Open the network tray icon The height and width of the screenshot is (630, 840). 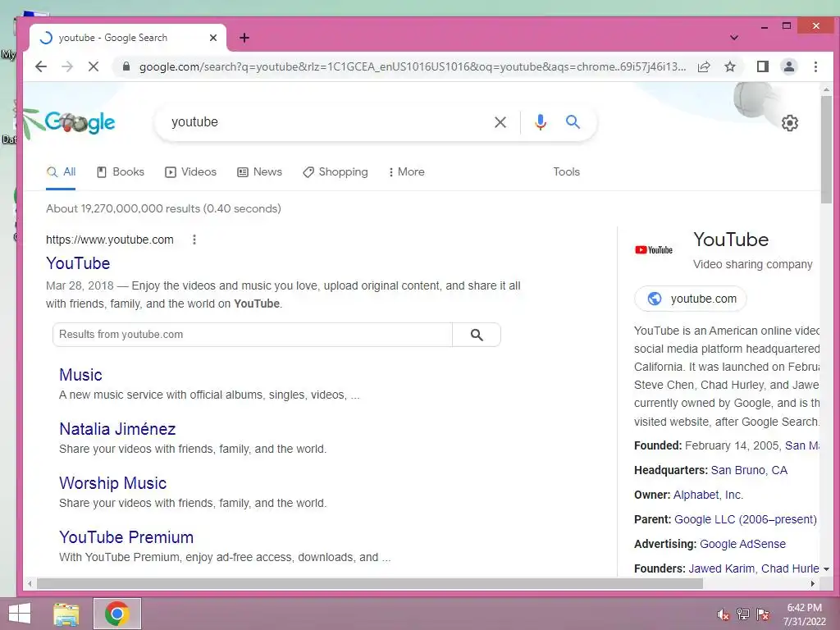tap(743, 614)
